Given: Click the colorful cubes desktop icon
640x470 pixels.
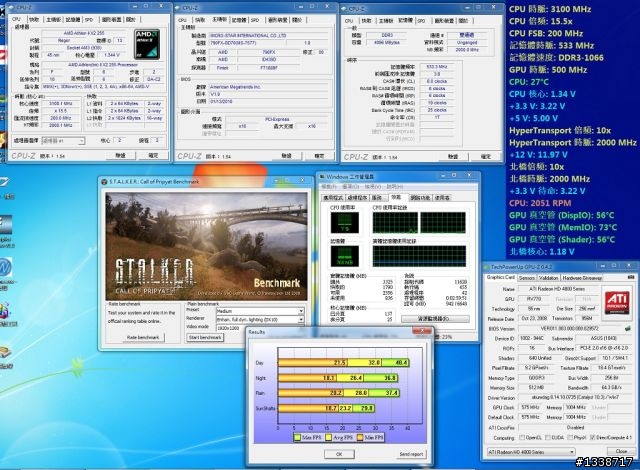Looking at the screenshot, I should 4,311.
